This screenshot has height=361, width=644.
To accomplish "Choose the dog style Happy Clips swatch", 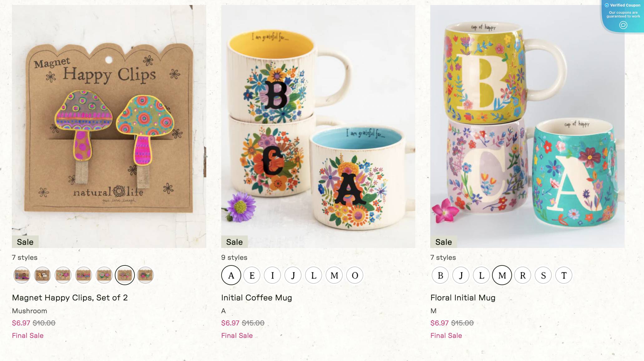I will (42, 275).
